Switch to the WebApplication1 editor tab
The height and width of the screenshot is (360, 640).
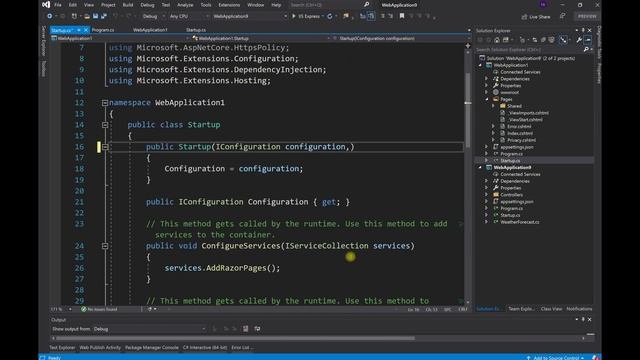[150, 30]
